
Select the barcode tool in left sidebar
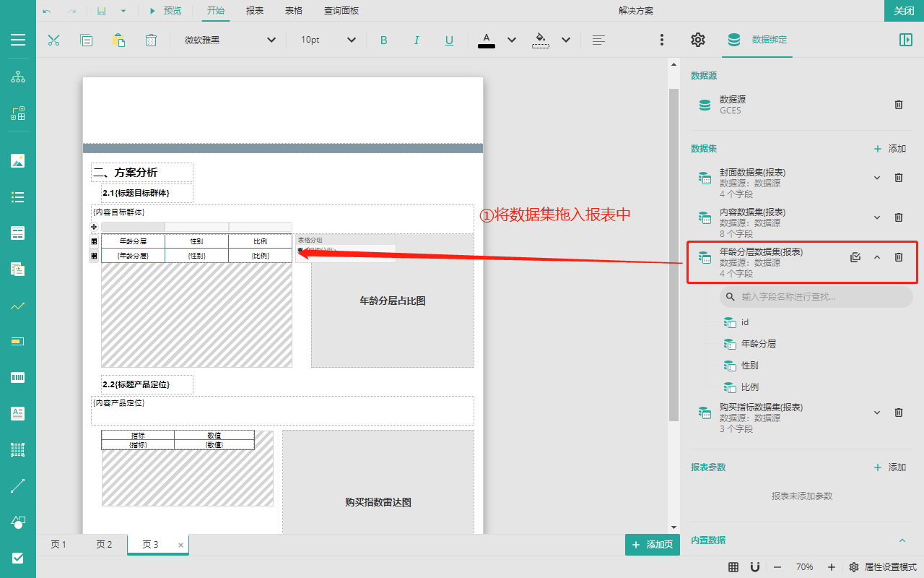tap(18, 377)
